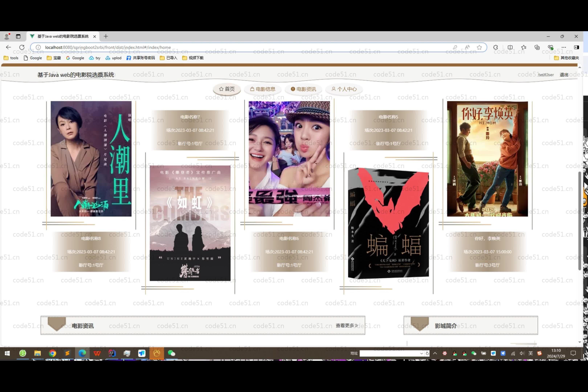Open the uplod bookmark

tap(113, 58)
